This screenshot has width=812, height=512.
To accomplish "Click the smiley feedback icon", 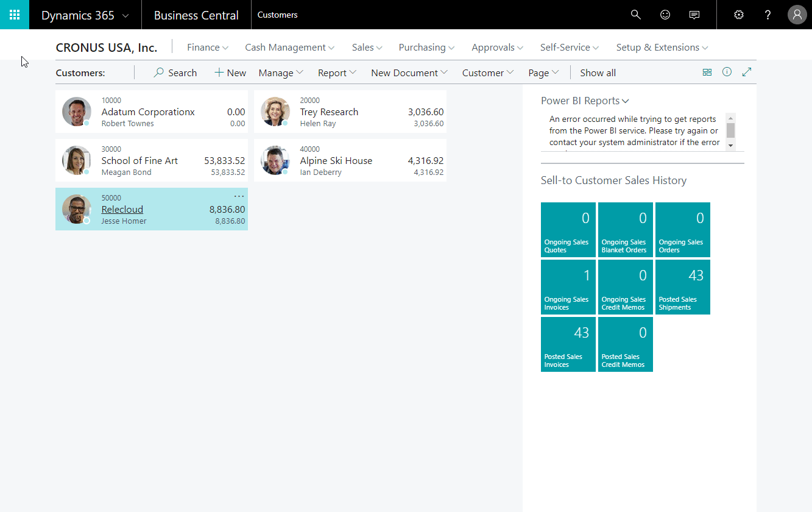I will (x=665, y=15).
